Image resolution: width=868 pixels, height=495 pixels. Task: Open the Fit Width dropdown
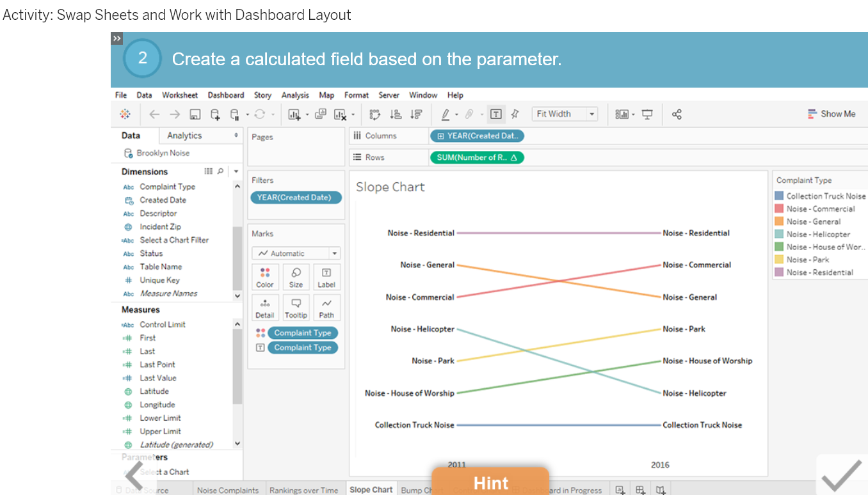point(565,114)
